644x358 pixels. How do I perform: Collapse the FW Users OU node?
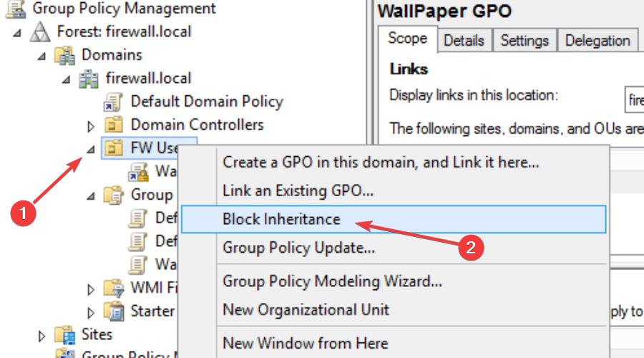[x=91, y=149]
